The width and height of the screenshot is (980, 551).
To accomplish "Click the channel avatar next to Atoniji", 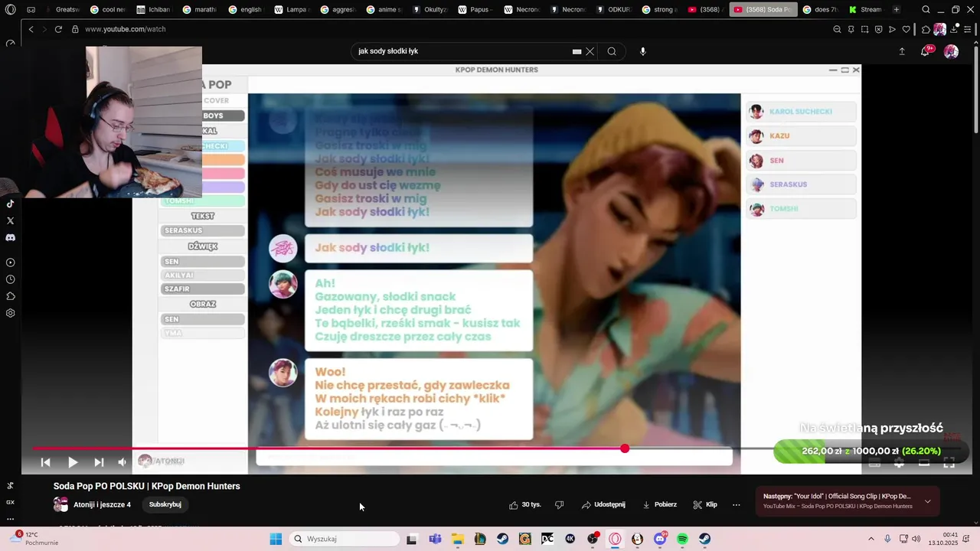I will point(60,504).
